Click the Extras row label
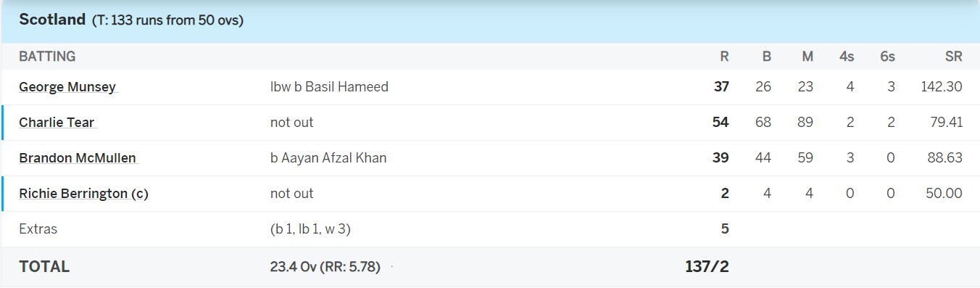Viewport: 980px width, 288px height. click(38, 229)
